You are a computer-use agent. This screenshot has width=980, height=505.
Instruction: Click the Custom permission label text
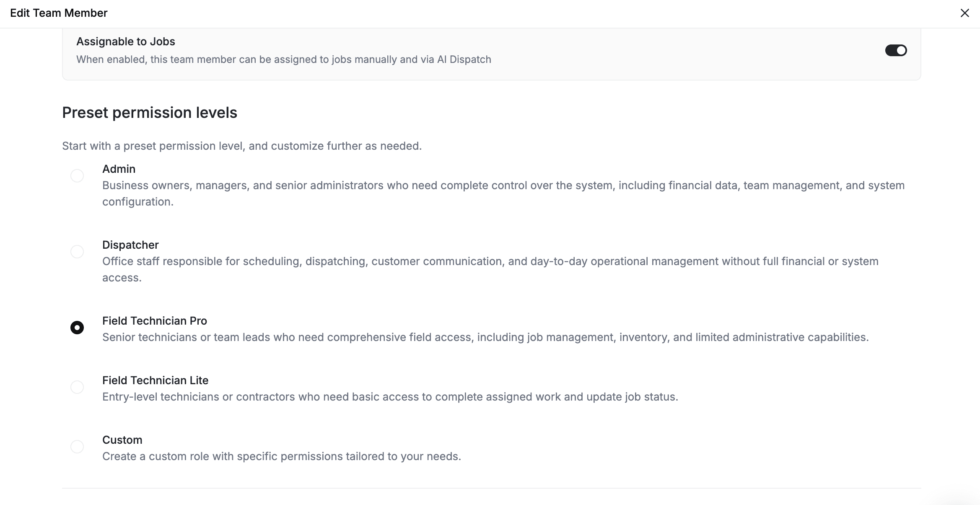[x=122, y=440]
